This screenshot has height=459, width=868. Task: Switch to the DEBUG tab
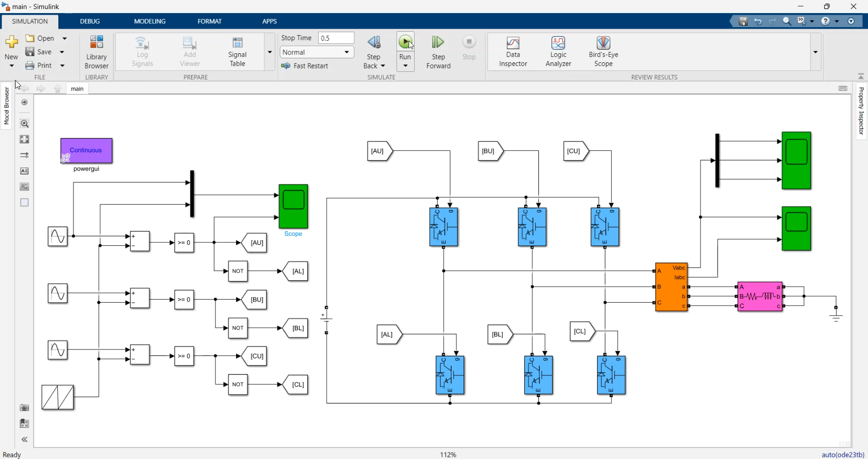tap(90, 21)
